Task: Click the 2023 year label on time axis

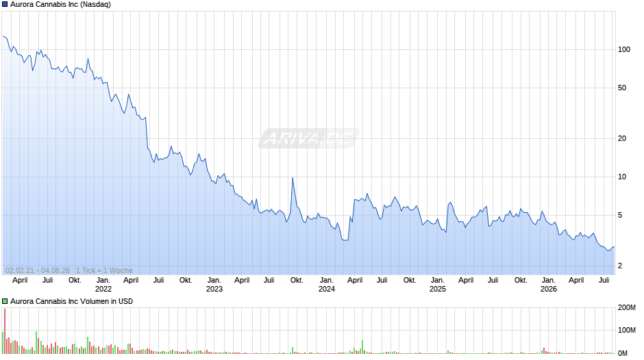Action: pos(214,289)
